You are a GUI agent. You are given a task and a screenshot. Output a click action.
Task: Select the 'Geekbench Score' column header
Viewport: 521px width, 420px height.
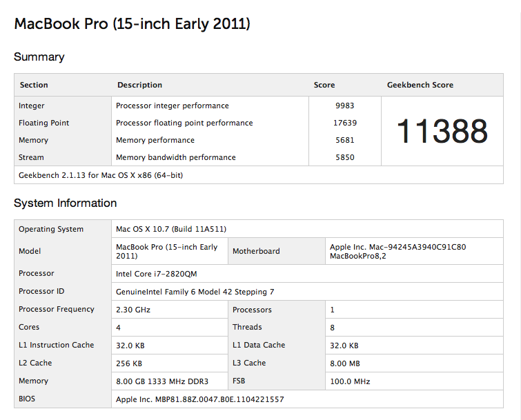coord(420,85)
